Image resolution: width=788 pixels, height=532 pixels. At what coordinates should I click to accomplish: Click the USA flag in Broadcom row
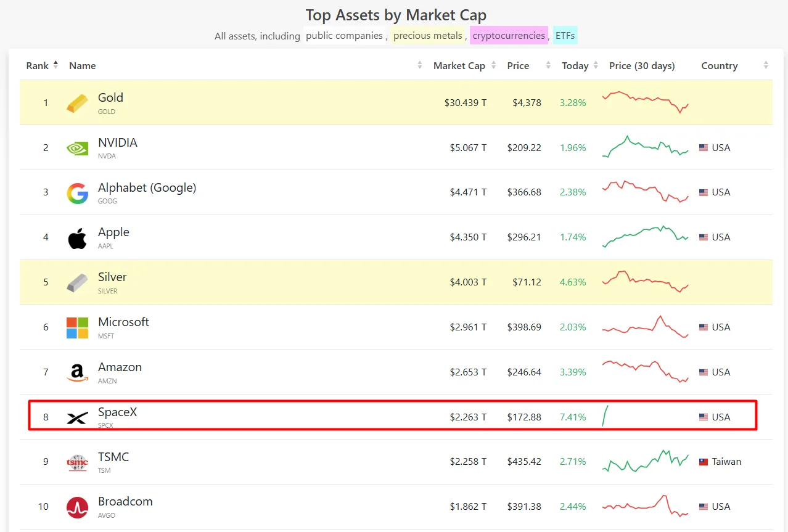pos(704,507)
